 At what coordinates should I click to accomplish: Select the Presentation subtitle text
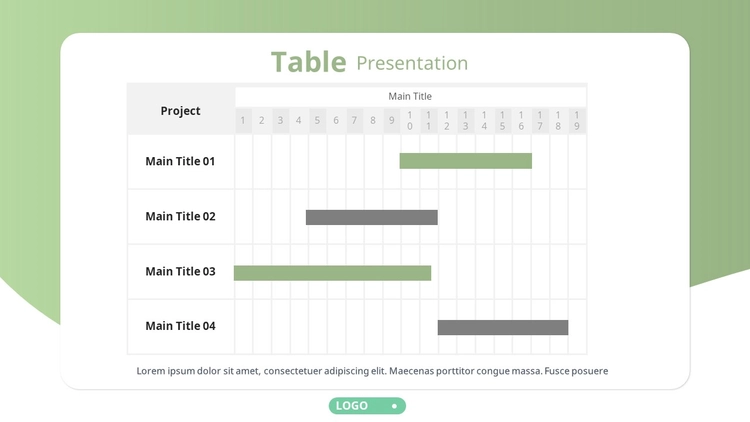point(412,64)
